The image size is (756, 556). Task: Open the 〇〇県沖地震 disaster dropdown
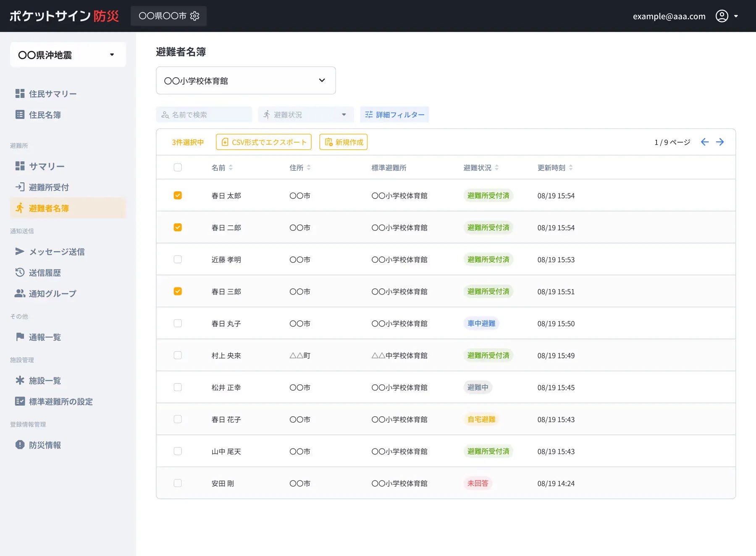click(68, 55)
